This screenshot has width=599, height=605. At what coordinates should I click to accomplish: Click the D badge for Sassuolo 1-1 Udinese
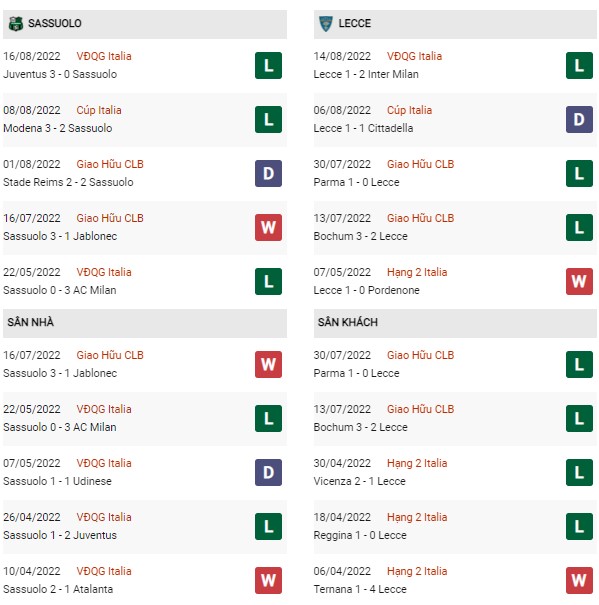pos(268,472)
